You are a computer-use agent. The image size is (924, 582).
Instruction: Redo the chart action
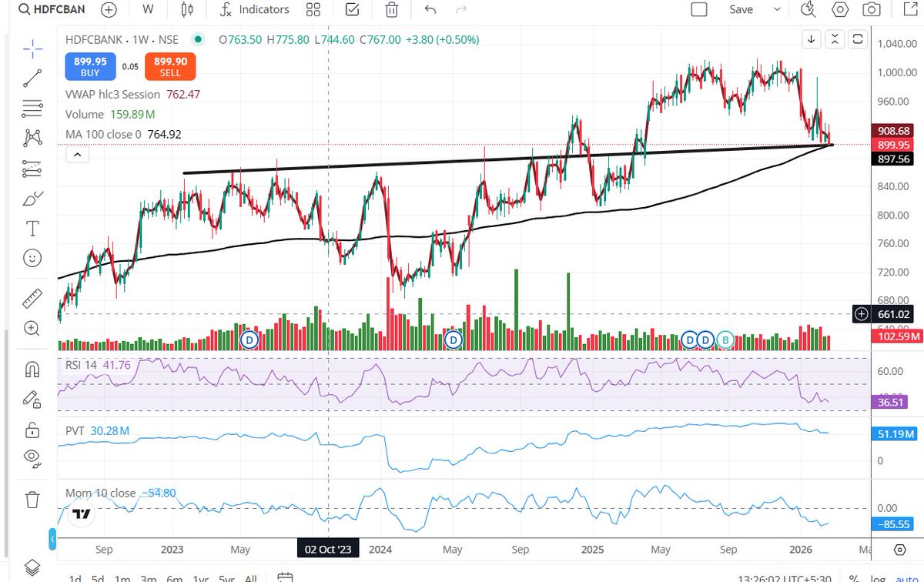pyautogui.click(x=461, y=10)
